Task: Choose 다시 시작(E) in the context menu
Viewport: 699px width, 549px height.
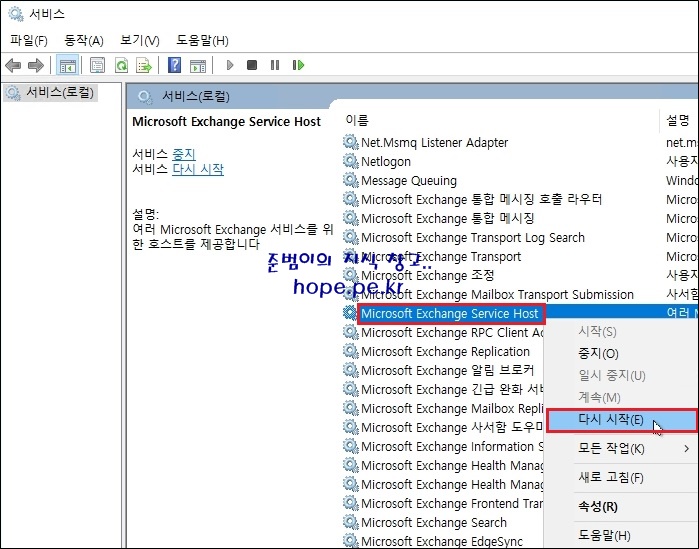Action: click(621, 420)
